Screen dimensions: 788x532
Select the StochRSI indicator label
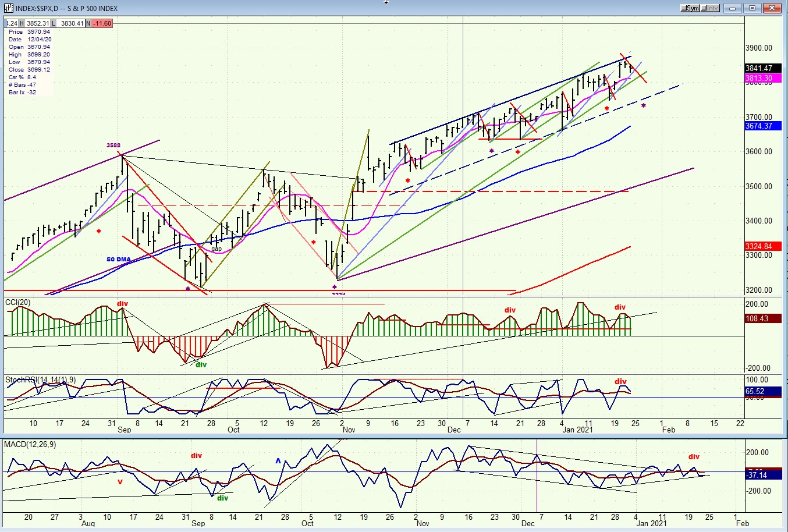pos(40,380)
